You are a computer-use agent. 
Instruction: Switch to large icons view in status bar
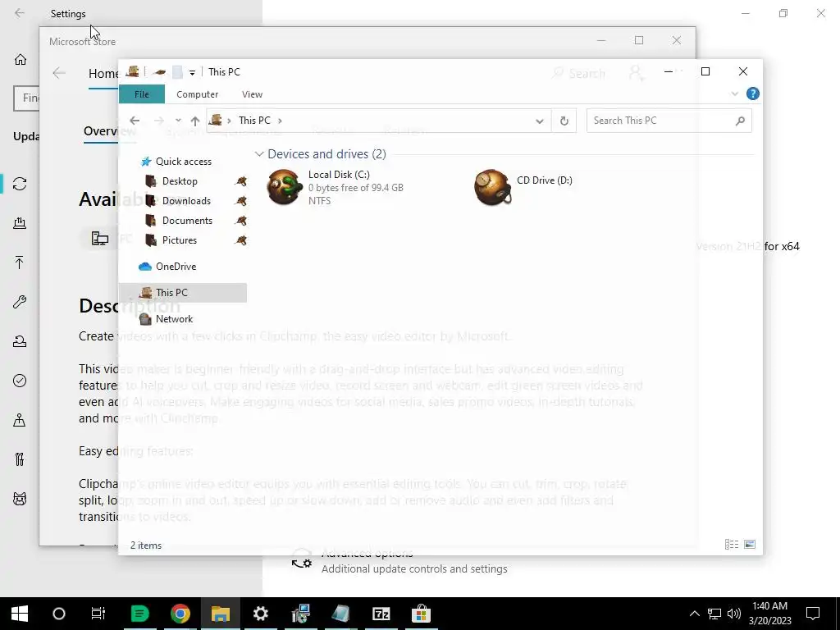click(750, 545)
